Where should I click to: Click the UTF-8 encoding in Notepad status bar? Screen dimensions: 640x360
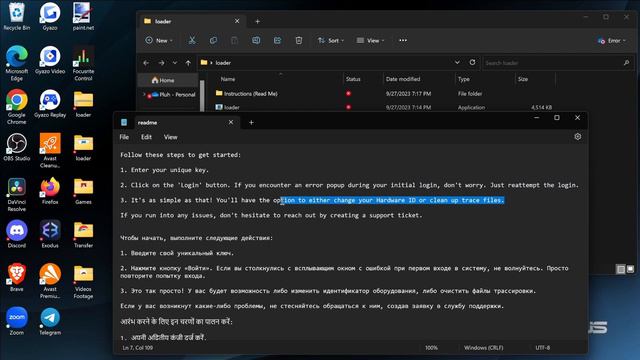click(x=542, y=348)
